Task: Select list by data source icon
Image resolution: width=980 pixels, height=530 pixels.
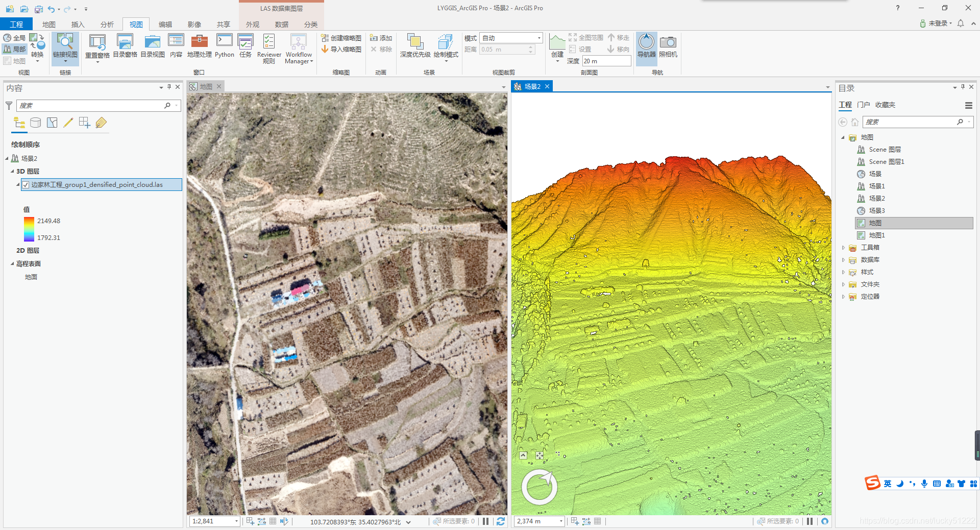Action: coord(35,123)
